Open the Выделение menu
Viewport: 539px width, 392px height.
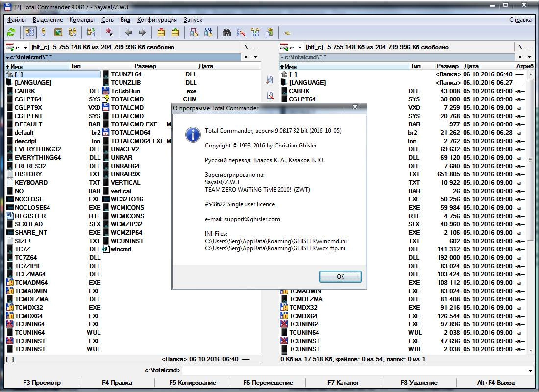coord(48,20)
